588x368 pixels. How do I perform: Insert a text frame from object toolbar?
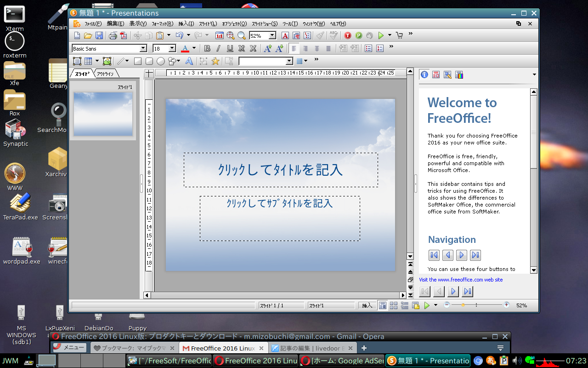tap(77, 61)
